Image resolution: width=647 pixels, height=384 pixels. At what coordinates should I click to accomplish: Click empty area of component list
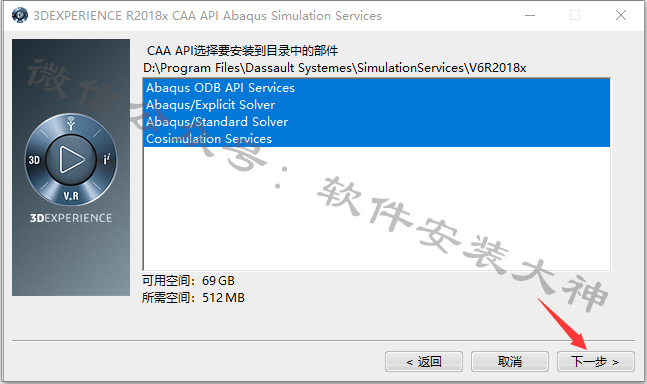click(x=376, y=208)
